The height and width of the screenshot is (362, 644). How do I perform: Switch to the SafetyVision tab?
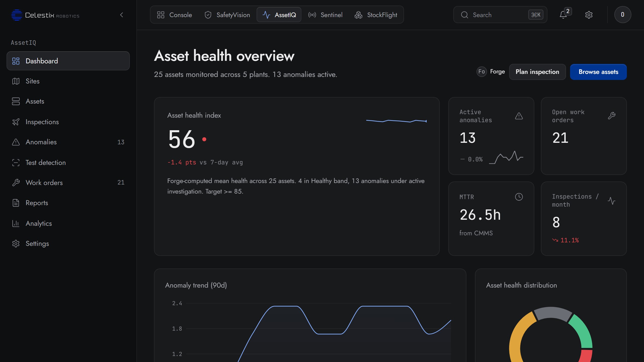point(227,15)
